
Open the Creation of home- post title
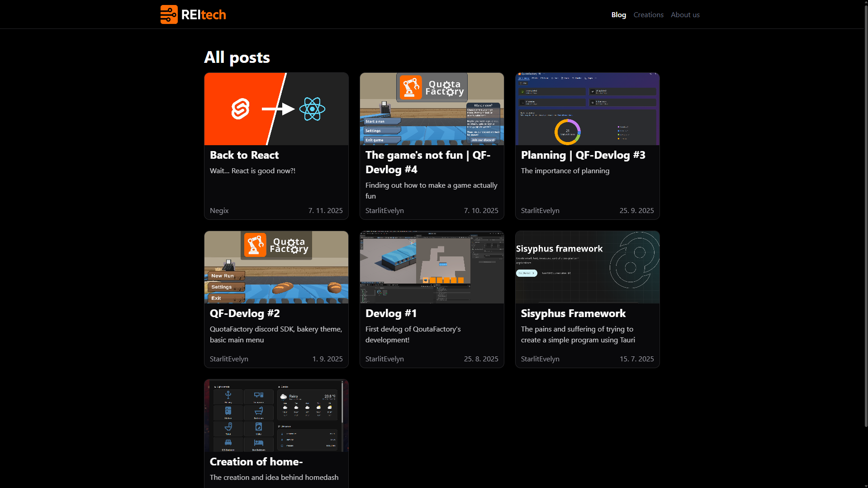[x=256, y=462]
